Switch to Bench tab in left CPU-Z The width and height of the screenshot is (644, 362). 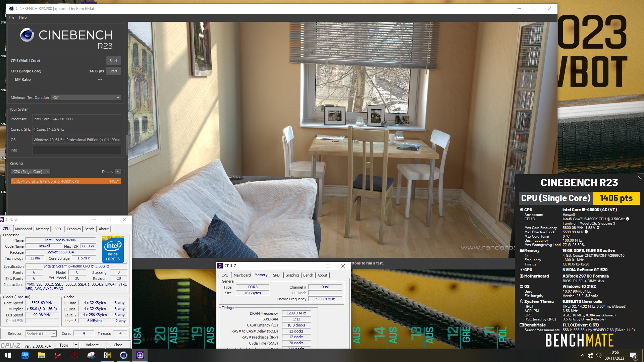point(89,229)
